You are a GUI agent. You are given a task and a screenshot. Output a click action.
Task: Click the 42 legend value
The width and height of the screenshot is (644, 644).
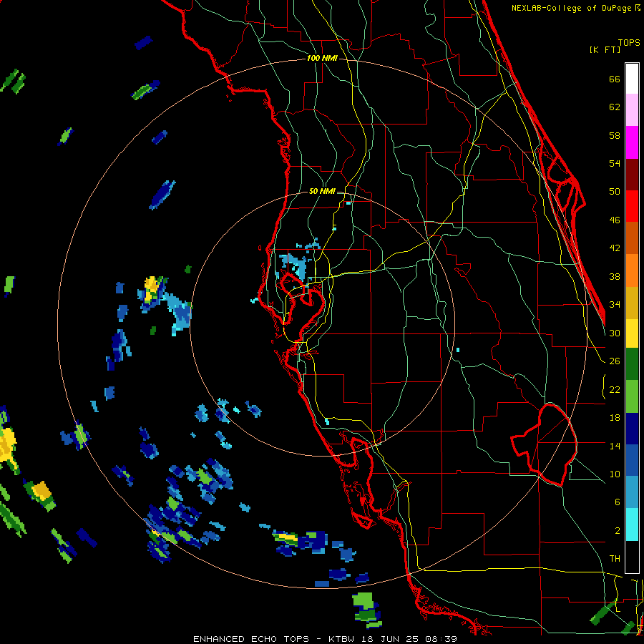(615, 248)
